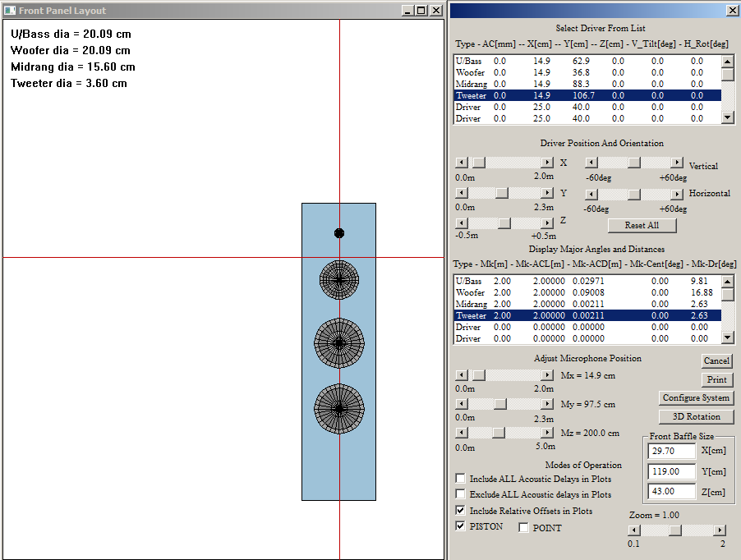Click the X position slider right arrow
This screenshot has width=741, height=560.
[x=547, y=163]
